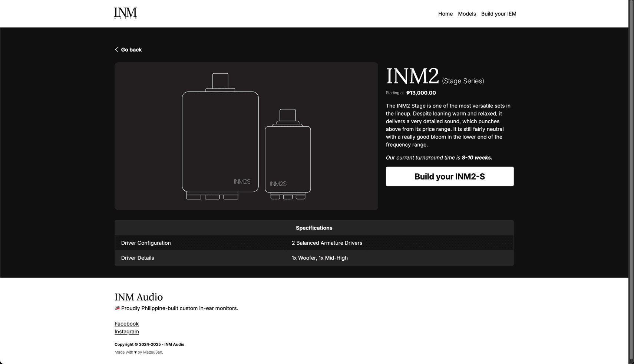Viewport: 634px width, 364px height.
Task: Click the heart symbol in footer credit
Action: pos(135,352)
